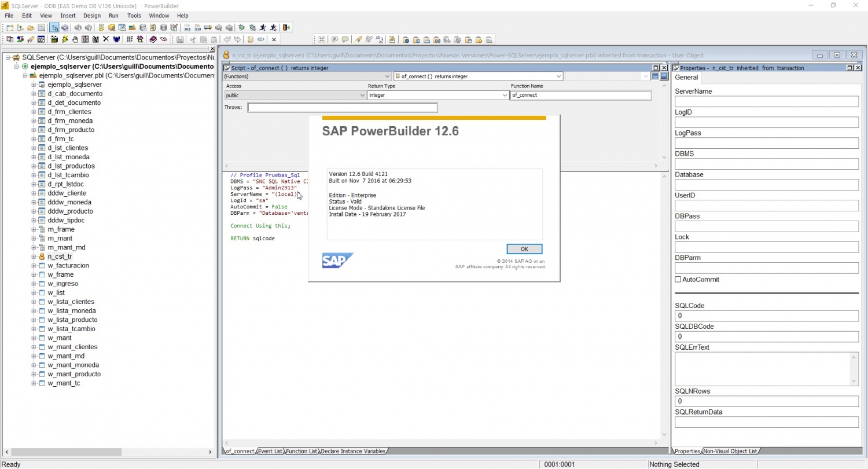Click OK in the PowerBuilder About dialog

pyautogui.click(x=524, y=249)
